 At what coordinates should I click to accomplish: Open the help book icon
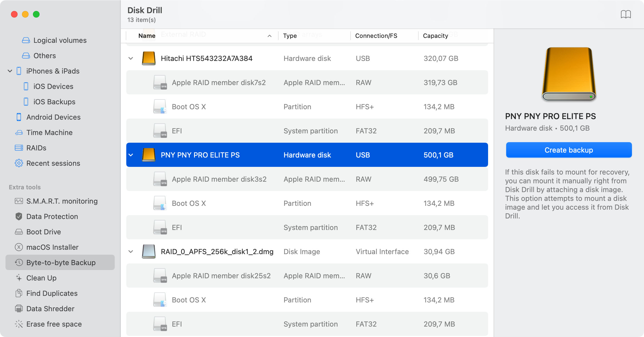point(626,14)
